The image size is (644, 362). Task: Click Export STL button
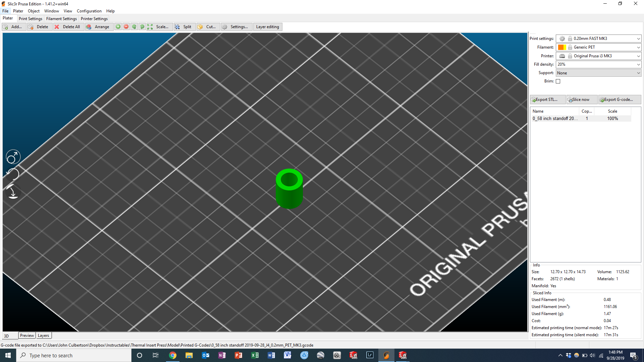tap(548, 100)
